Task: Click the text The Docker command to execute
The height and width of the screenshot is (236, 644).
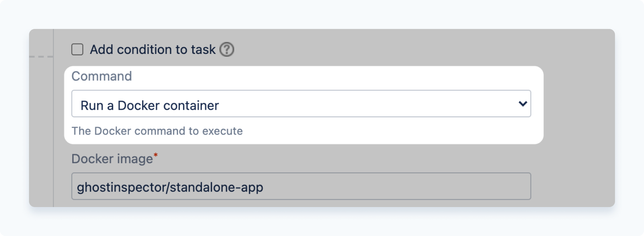Action: pos(157,131)
